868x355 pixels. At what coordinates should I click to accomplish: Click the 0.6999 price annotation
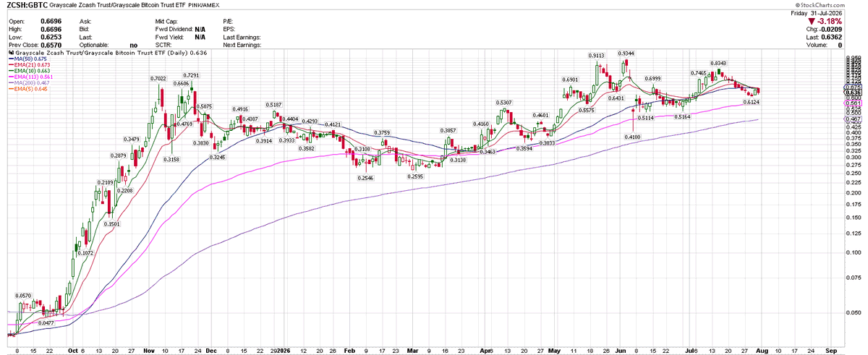click(x=652, y=77)
